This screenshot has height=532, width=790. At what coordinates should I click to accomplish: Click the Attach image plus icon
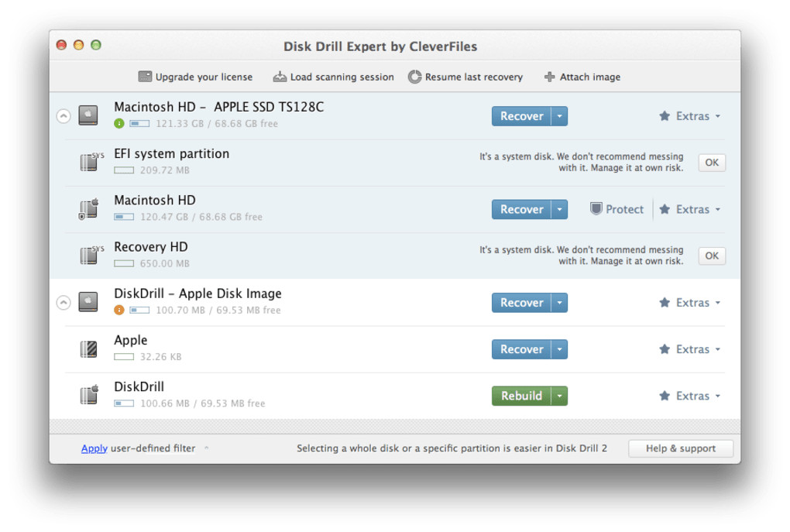pos(549,77)
